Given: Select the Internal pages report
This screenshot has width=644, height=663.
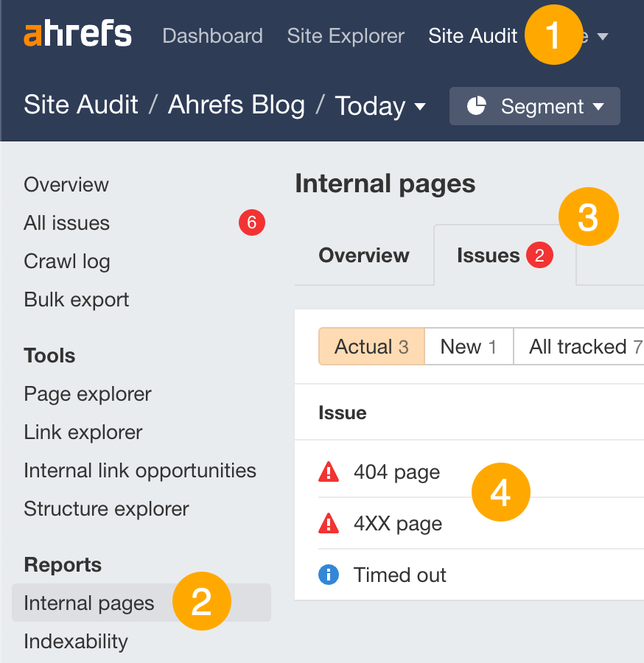Looking at the screenshot, I should 88,603.
